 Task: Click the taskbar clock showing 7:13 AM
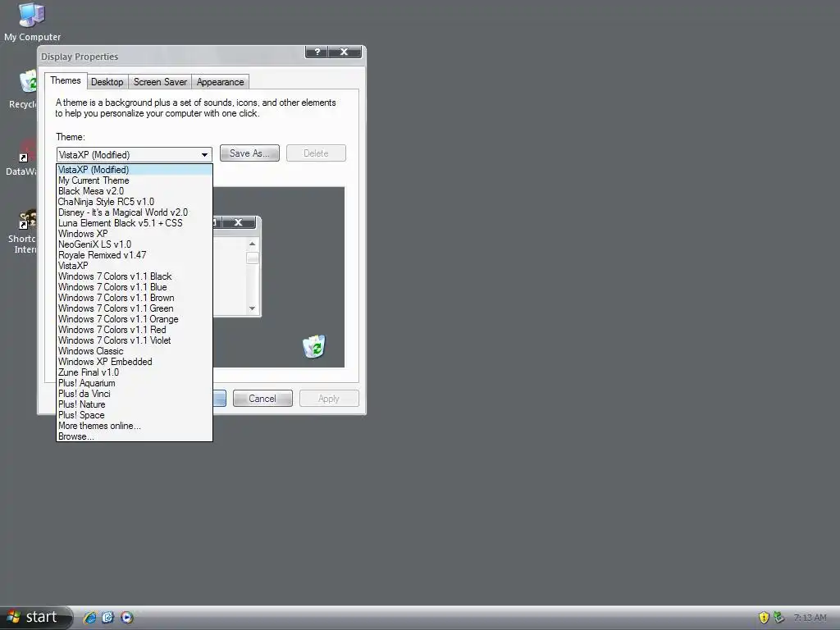810,619
